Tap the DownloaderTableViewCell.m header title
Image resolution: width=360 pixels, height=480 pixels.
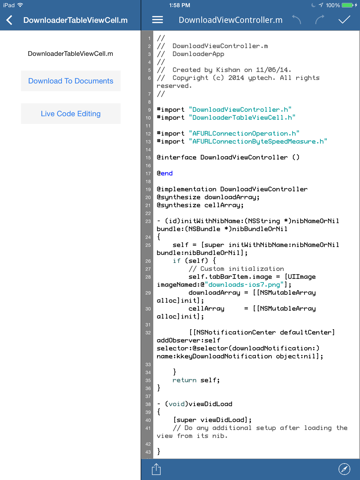point(75,20)
